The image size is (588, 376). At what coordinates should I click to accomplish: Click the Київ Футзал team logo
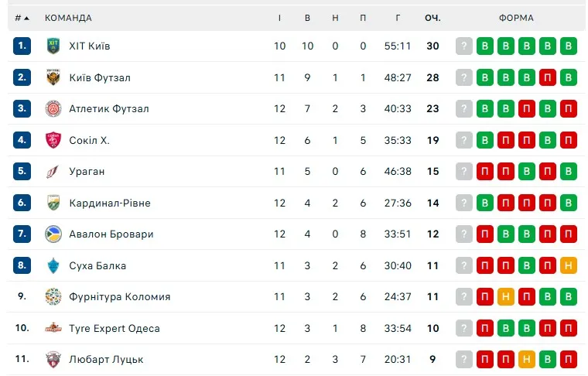pos(53,77)
